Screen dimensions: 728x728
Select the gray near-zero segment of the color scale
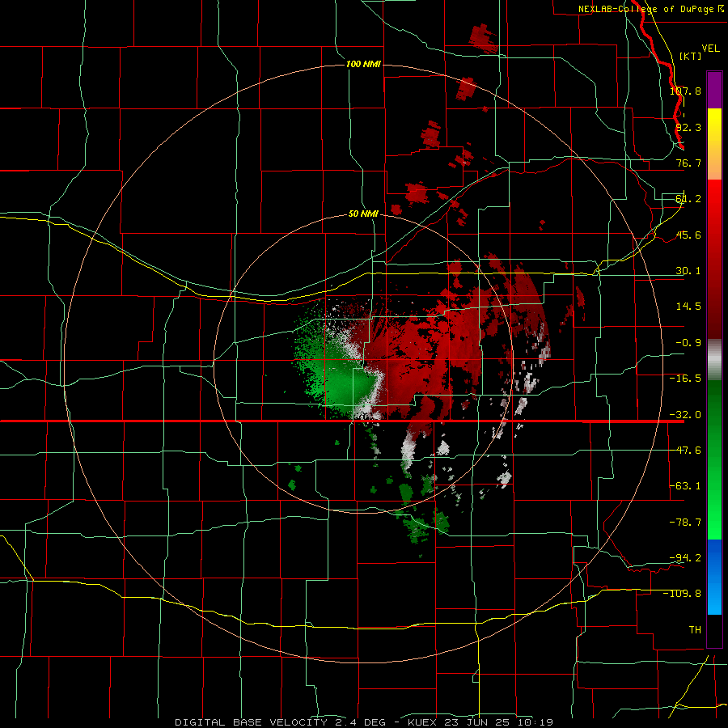(714, 360)
